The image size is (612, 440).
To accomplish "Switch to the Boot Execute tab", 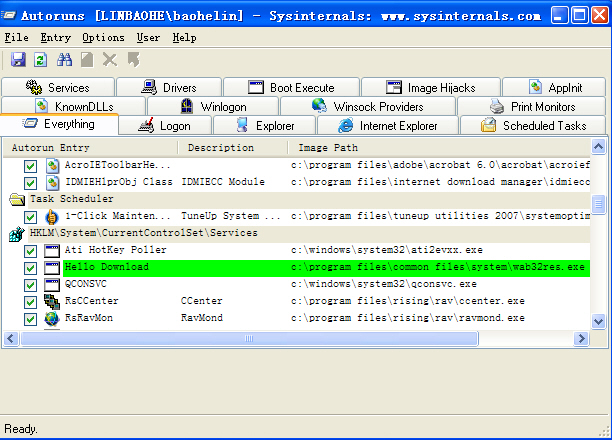I will click(x=291, y=87).
